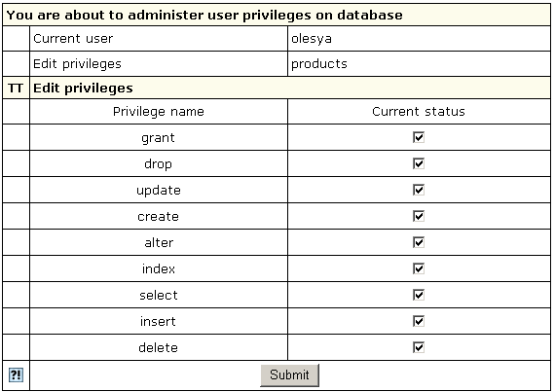The width and height of the screenshot is (555, 392).
Task: Uncheck the create privilege checkbox
Action: (419, 216)
